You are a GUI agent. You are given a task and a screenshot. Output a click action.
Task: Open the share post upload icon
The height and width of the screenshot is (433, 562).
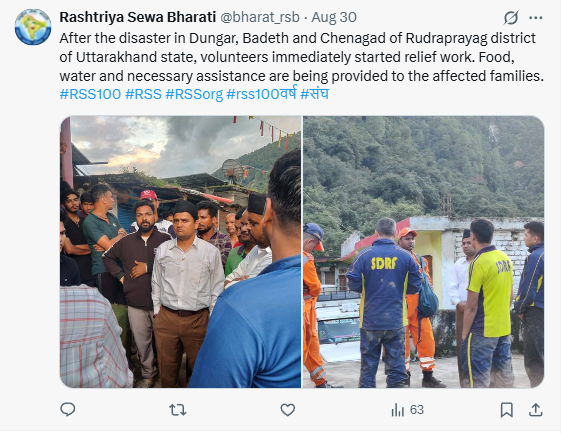(x=535, y=410)
